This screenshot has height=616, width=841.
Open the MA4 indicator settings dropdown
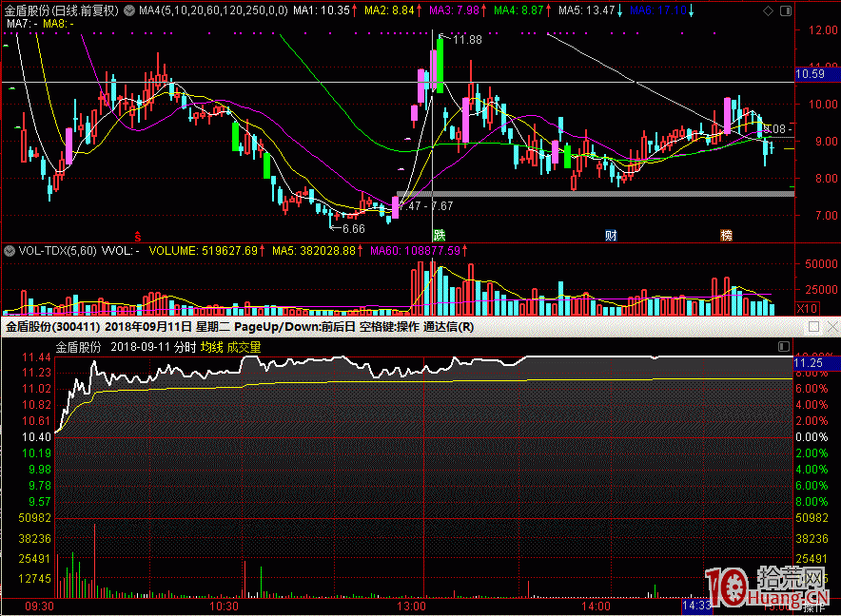(130, 10)
